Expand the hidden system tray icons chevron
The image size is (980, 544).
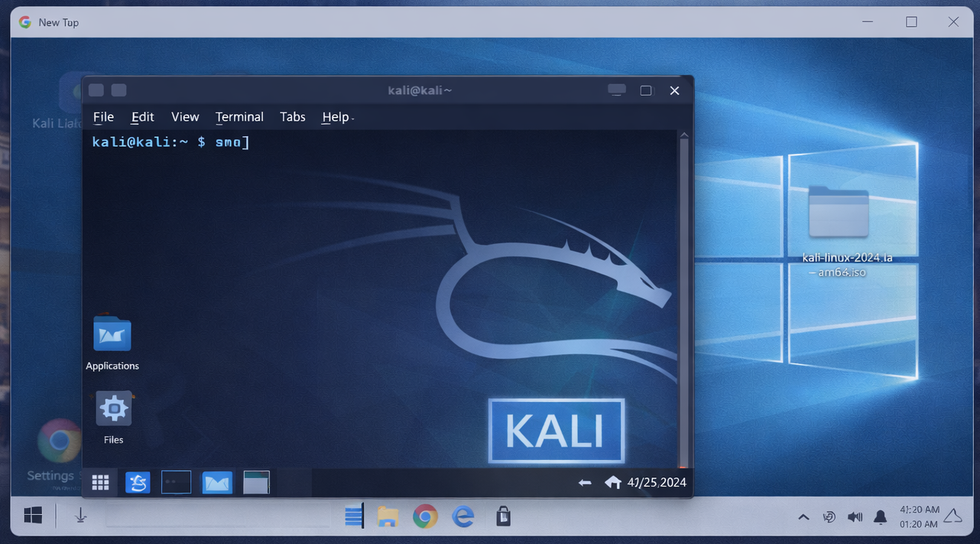[x=803, y=517]
